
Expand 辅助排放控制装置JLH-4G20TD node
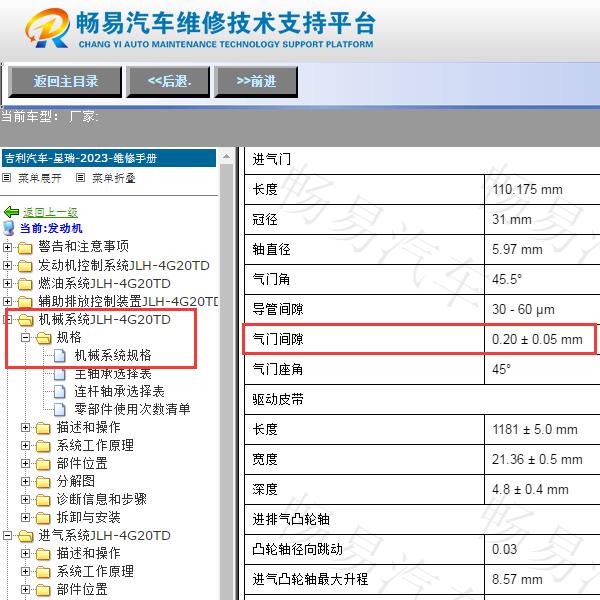click(7, 301)
